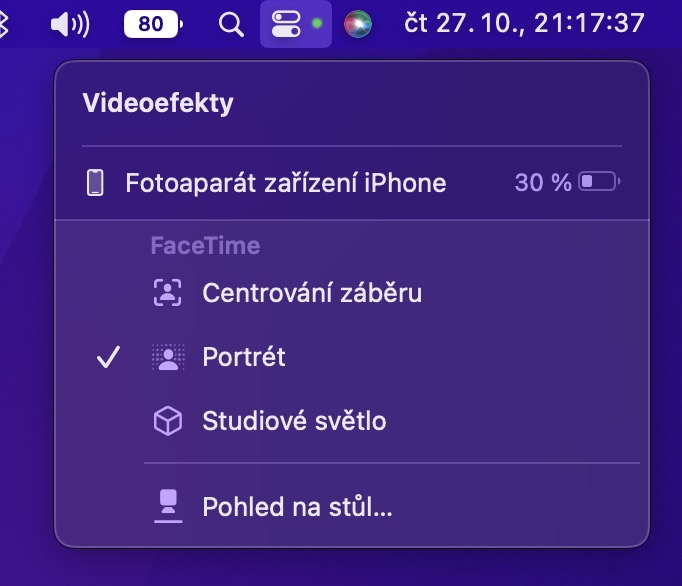Image resolution: width=682 pixels, height=586 pixels.
Task: Open Pohled na stůl… option
Action: pyautogui.click(x=297, y=507)
